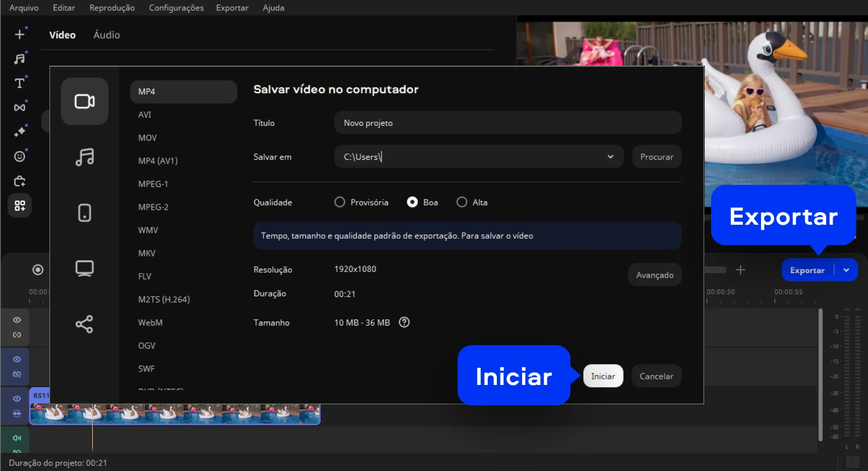Mute the audio track with the speaker icon
868x471 pixels.
tap(17, 438)
